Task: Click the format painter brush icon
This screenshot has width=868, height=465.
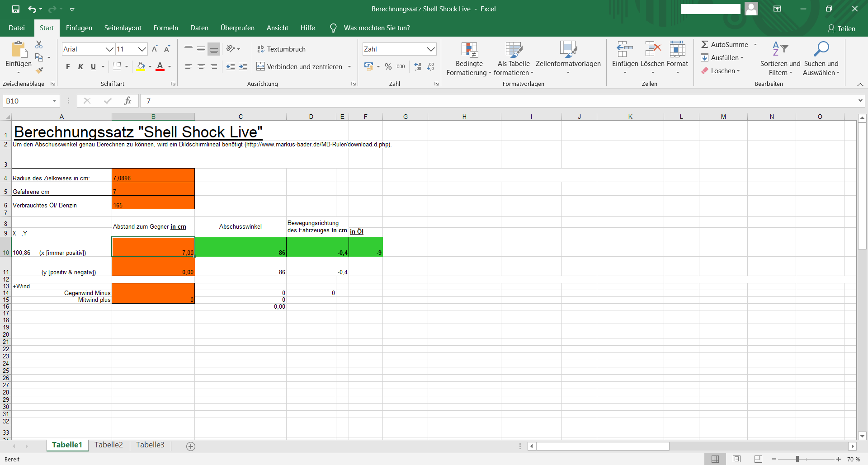Action: click(39, 70)
